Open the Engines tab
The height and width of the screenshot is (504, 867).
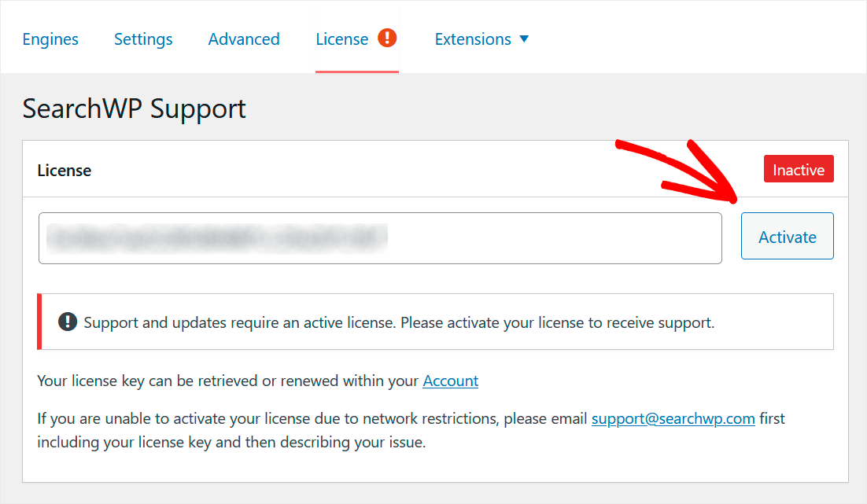50,39
